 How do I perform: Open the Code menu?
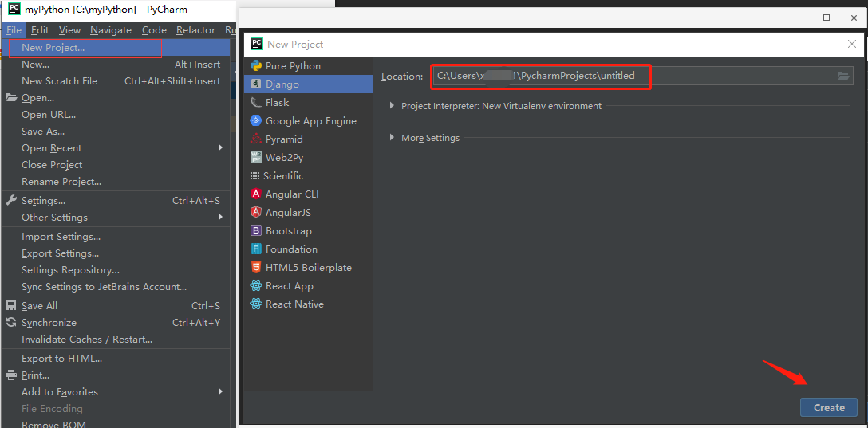click(x=154, y=30)
